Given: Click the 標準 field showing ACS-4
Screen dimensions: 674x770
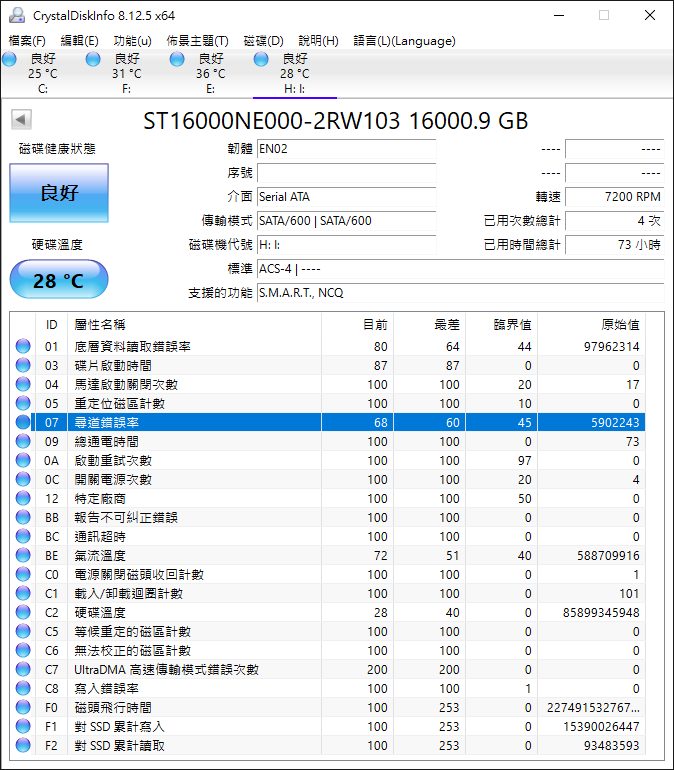Looking at the screenshot, I should tap(460, 269).
